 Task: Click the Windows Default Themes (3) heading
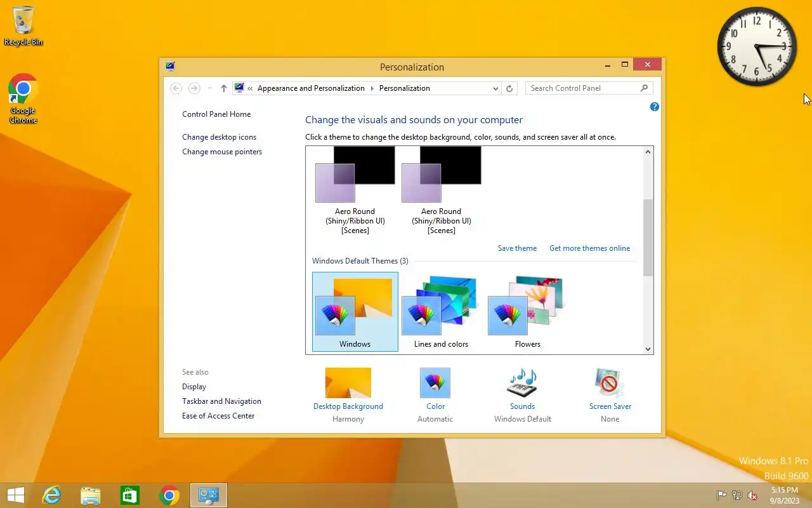click(x=360, y=261)
